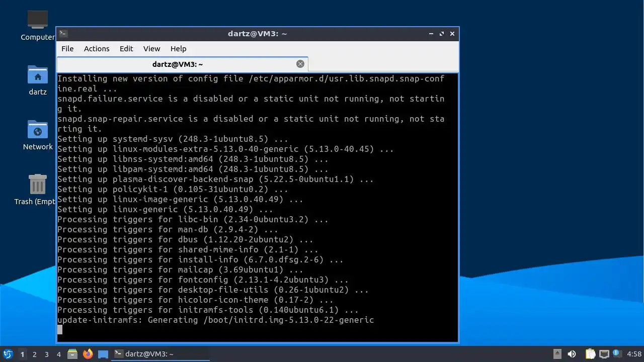
Task: Open the View menu
Action: (151, 49)
